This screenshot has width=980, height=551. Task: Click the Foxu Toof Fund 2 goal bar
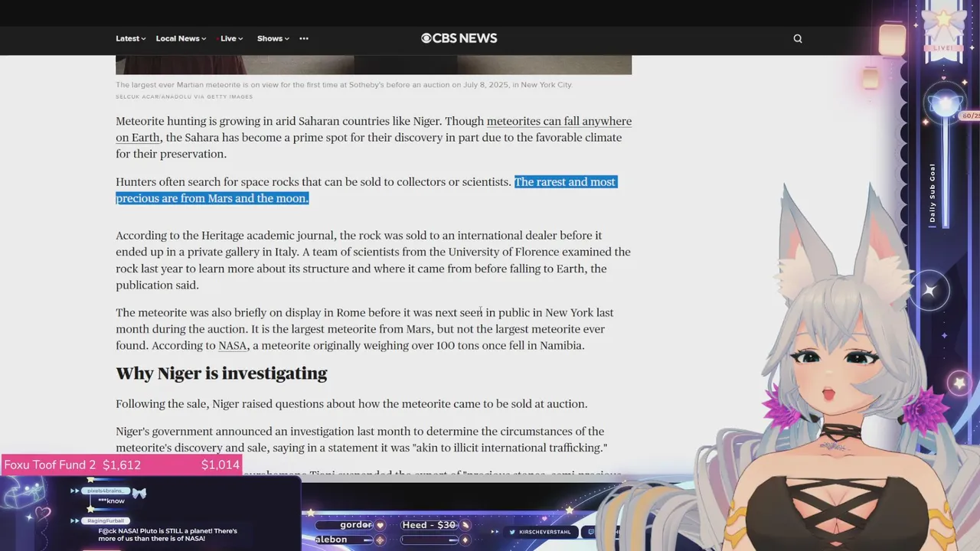point(122,465)
